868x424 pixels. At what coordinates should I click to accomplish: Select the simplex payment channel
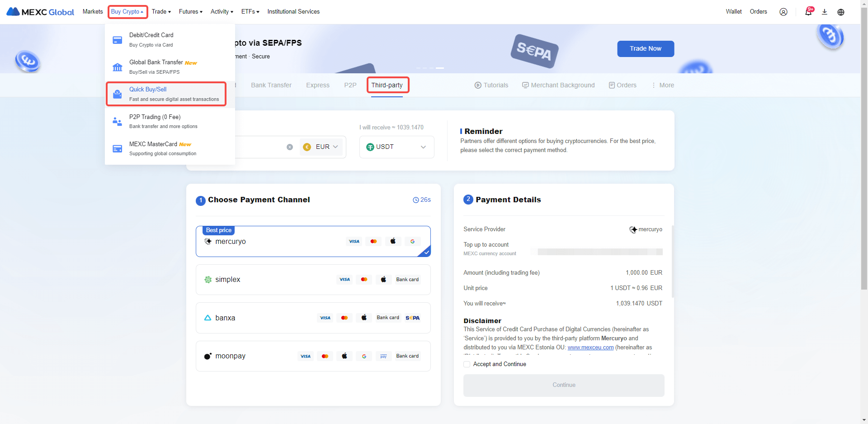313,280
